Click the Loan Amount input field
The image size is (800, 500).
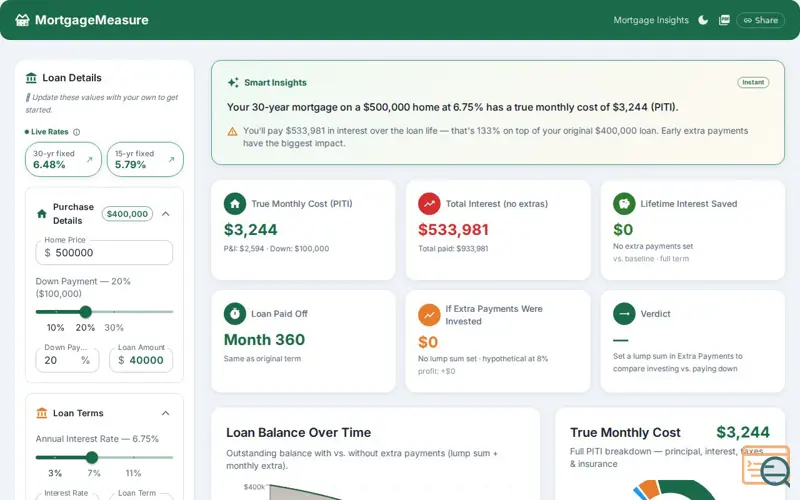(x=141, y=360)
